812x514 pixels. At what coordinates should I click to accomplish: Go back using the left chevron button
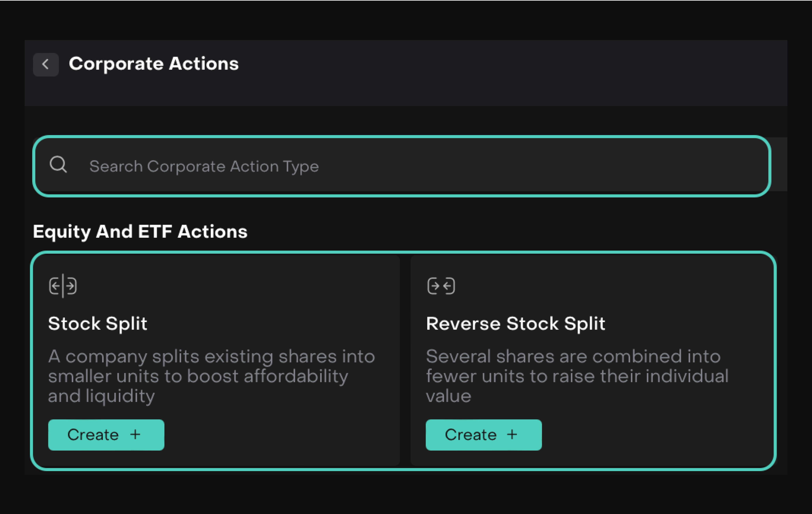point(46,64)
